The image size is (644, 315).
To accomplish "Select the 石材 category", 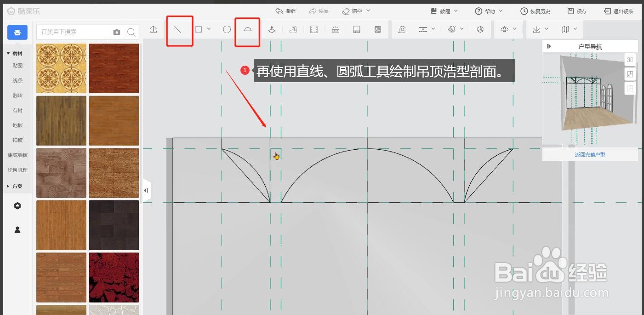I will (x=17, y=110).
